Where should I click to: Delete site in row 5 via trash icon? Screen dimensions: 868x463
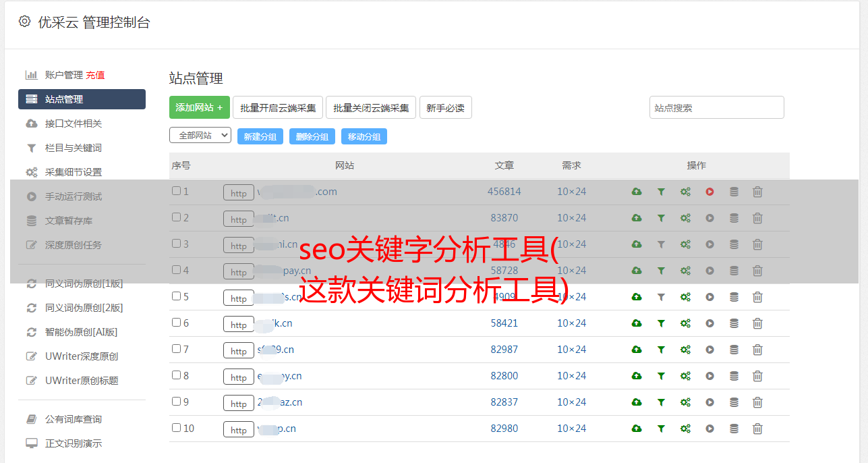[x=757, y=297]
